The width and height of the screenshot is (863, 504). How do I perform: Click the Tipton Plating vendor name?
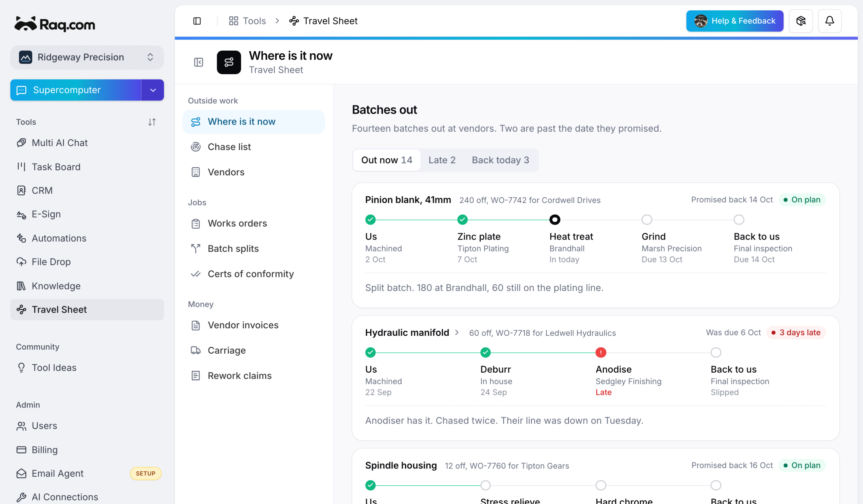(483, 249)
